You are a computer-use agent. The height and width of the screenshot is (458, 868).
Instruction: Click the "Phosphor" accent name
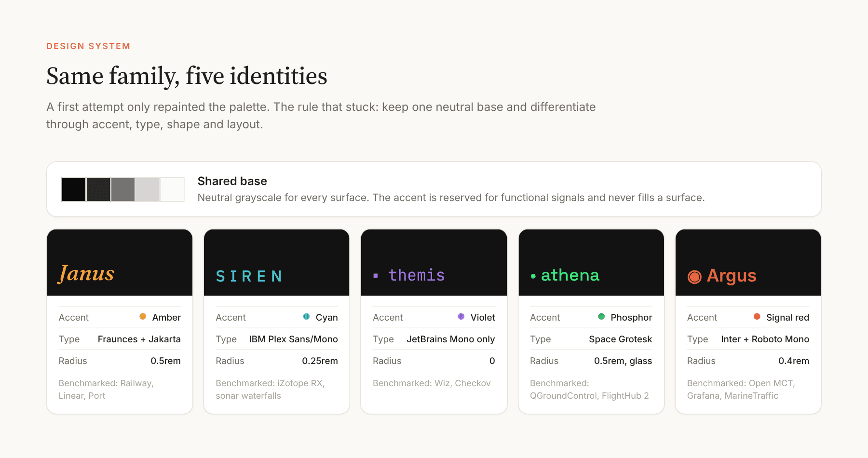pos(632,318)
